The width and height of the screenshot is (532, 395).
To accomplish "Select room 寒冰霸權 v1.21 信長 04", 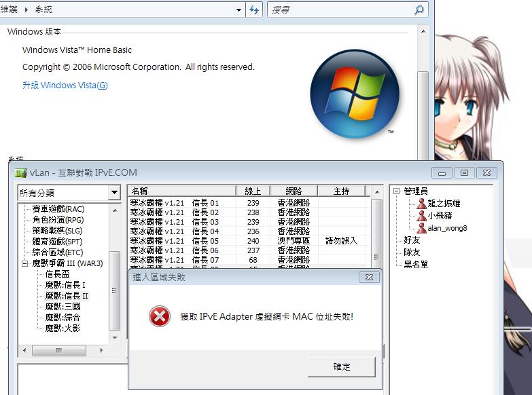I will (x=249, y=231).
